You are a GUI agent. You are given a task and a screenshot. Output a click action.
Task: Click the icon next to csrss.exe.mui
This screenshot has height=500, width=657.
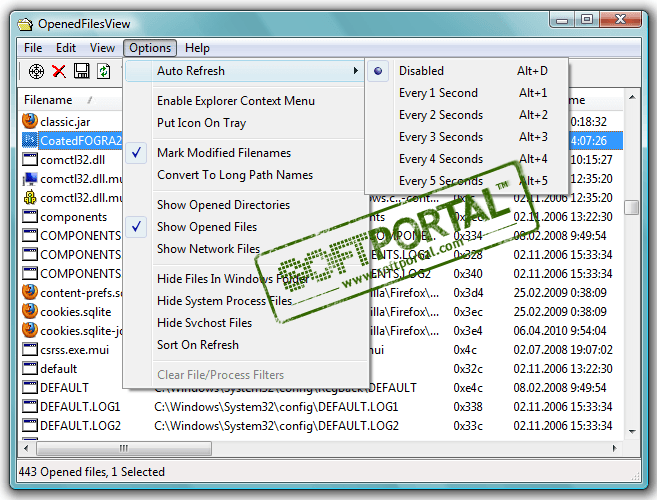point(30,350)
